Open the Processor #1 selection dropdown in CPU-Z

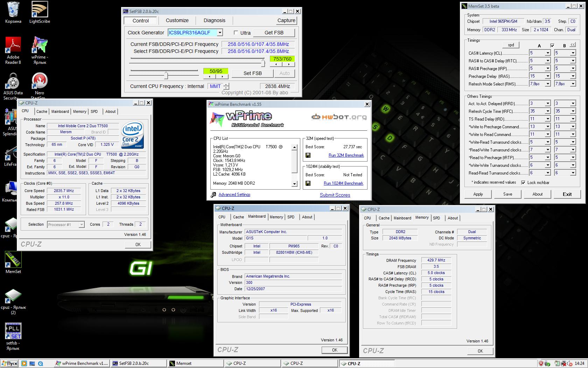(82, 225)
